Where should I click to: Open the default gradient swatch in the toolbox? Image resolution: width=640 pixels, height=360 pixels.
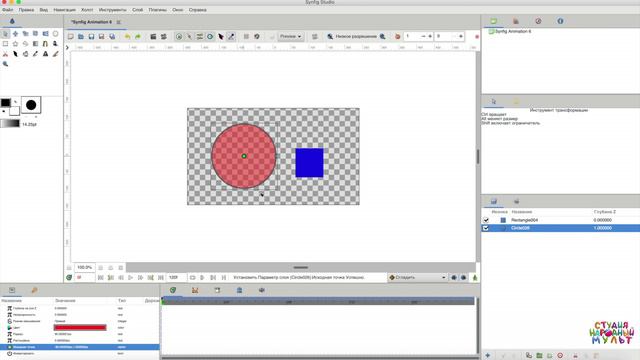(x=10, y=123)
